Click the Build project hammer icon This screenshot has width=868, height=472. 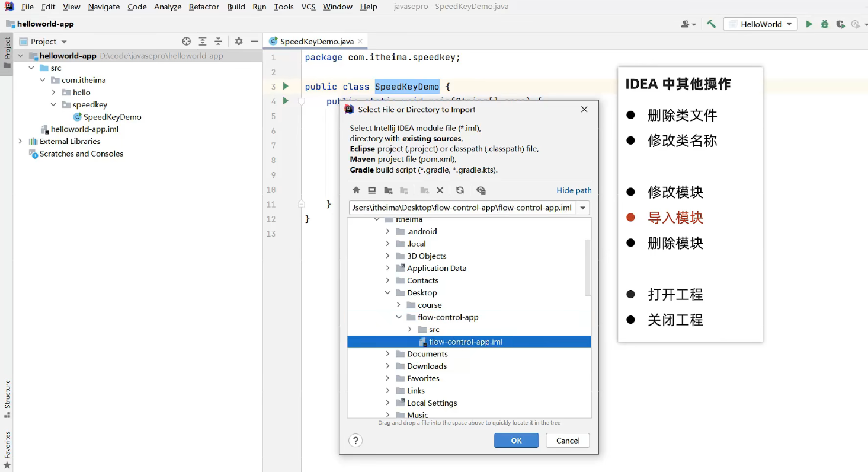pos(711,24)
